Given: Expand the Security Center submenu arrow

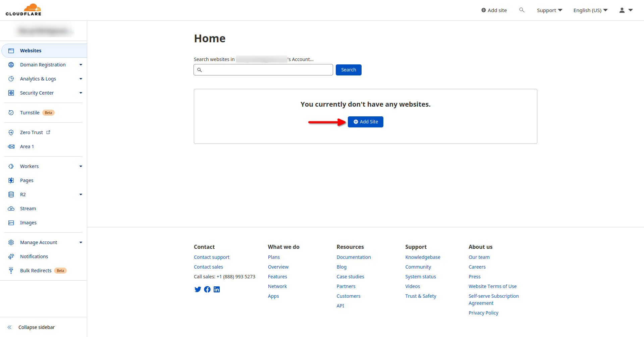Looking at the screenshot, I should (x=81, y=93).
